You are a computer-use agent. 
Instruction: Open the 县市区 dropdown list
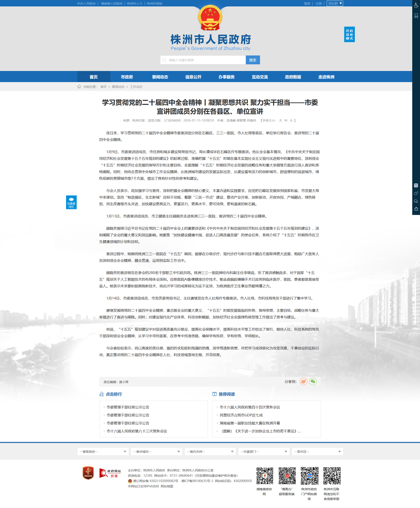tap(317, 451)
